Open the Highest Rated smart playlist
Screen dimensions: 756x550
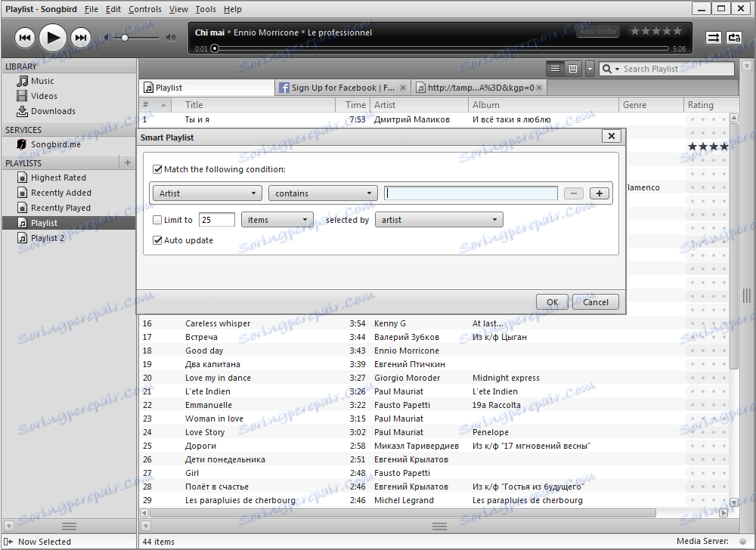coord(58,178)
